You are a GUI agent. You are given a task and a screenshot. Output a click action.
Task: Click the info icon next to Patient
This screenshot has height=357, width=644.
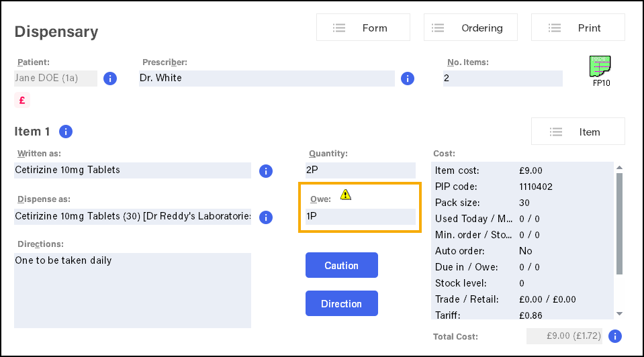pyautogui.click(x=110, y=79)
